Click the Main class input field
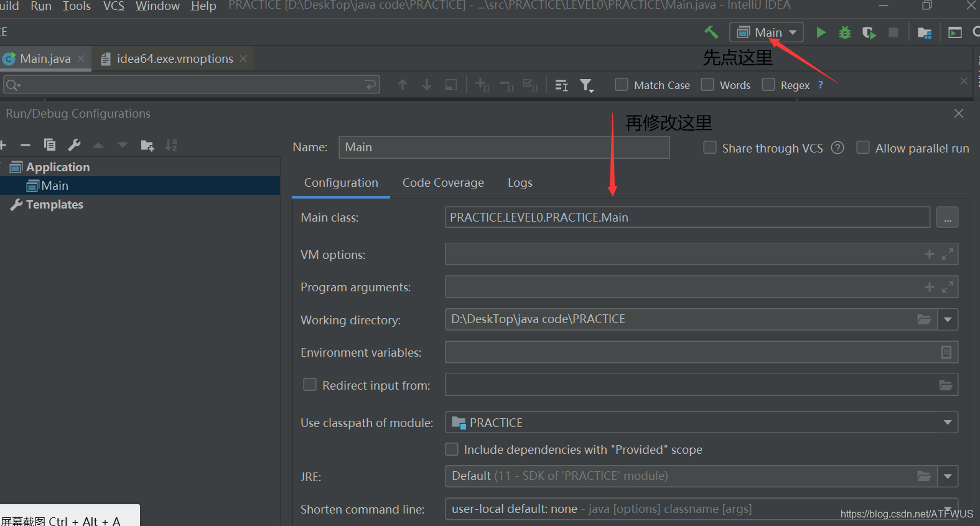This screenshot has height=526, width=980. [688, 217]
